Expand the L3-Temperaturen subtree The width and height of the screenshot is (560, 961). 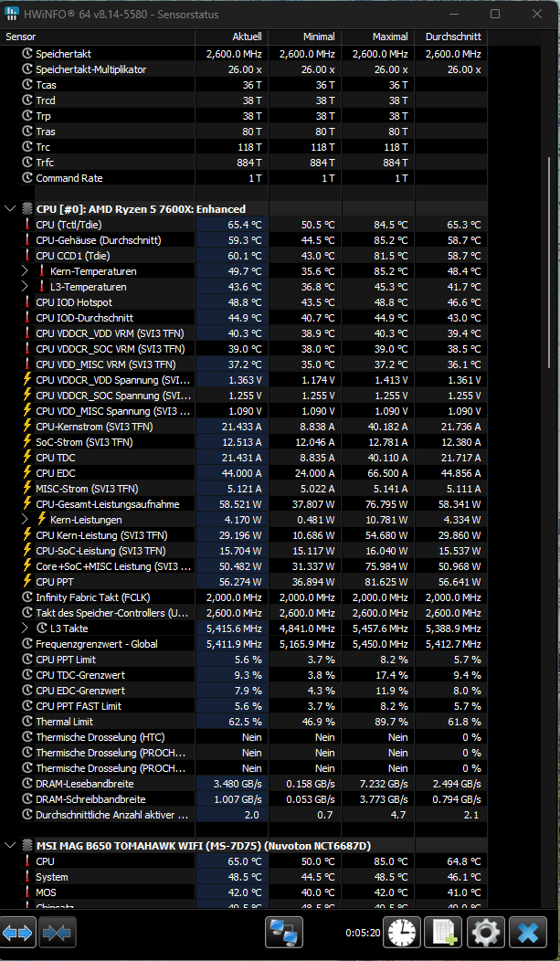click(x=25, y=287)
